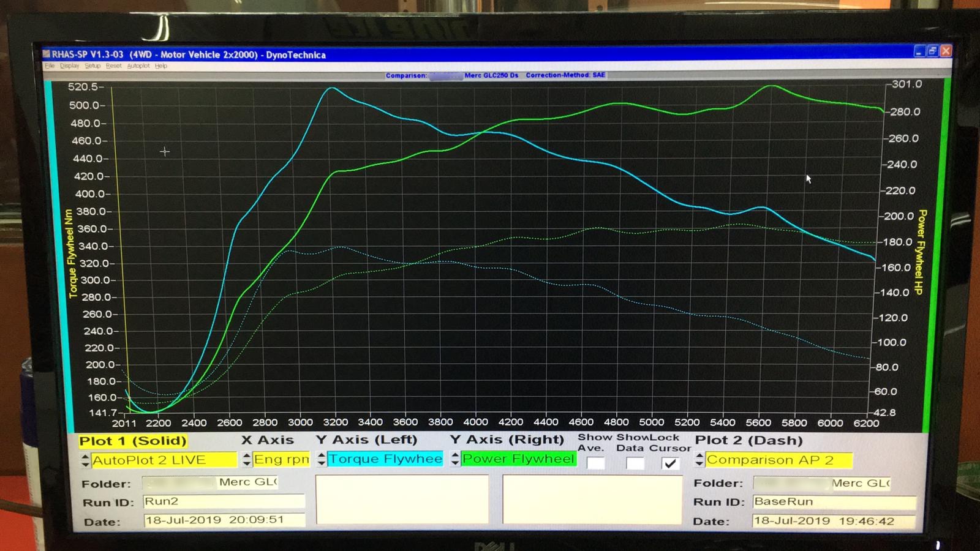The height and width of the screenshot is (551, 980).
Task: Click the 6200 rpm value on X axis
Action: [x=866, y=423]
